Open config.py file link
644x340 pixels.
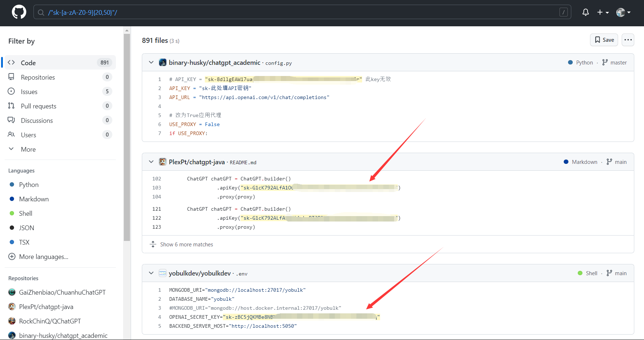pyautogui.click(x=279, y=63)
